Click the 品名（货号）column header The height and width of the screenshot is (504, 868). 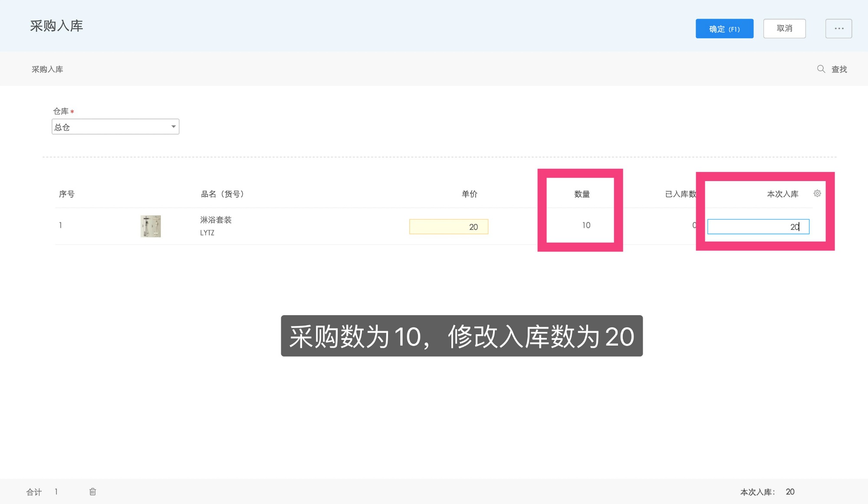tap(220, 194)
